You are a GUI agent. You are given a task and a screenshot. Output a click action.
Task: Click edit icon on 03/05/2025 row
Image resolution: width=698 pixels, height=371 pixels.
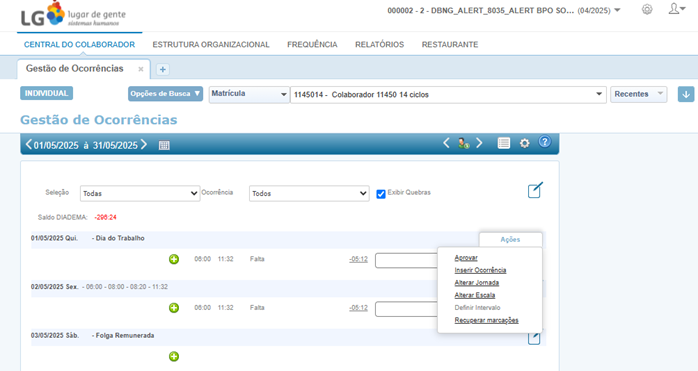point(534,338)
